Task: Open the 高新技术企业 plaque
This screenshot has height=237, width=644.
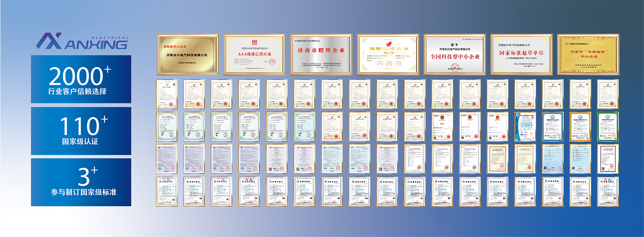Action: point(388,55)
